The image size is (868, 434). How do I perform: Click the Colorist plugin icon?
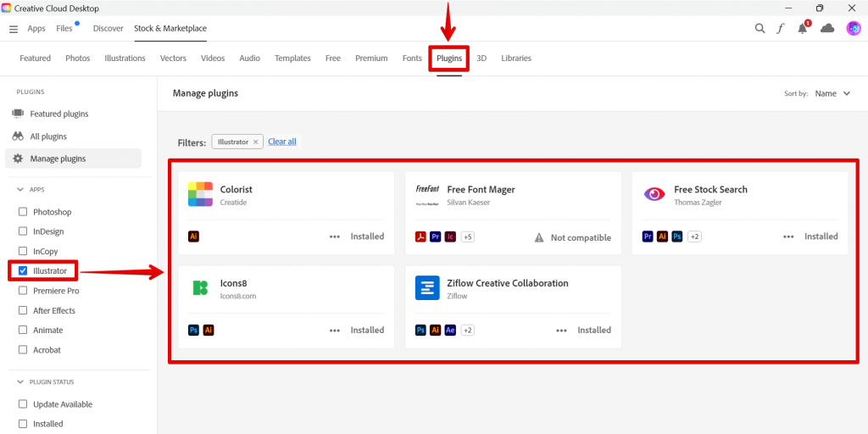click(200, 195)
